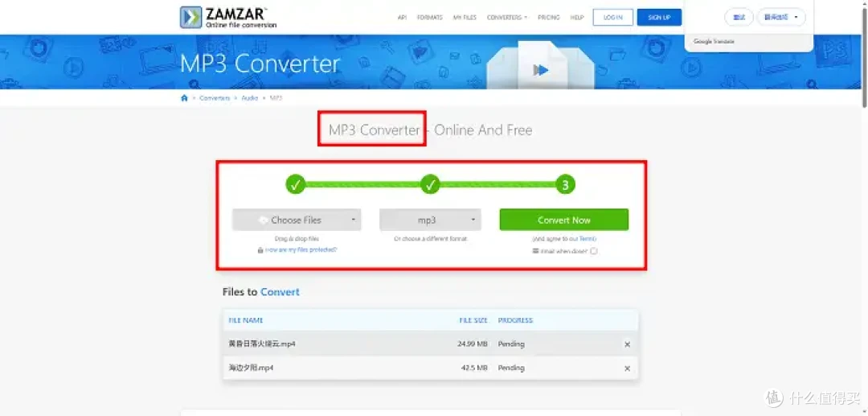
Task: Click the play icon in banner
Action: pos(541,70)
